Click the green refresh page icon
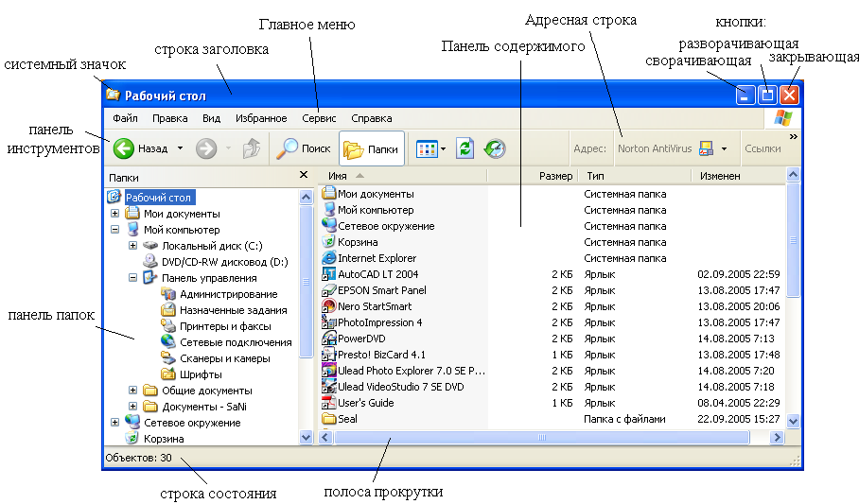The height and width of the screenshot is (504, 859). pyautogui.click(x=465, y=148)
